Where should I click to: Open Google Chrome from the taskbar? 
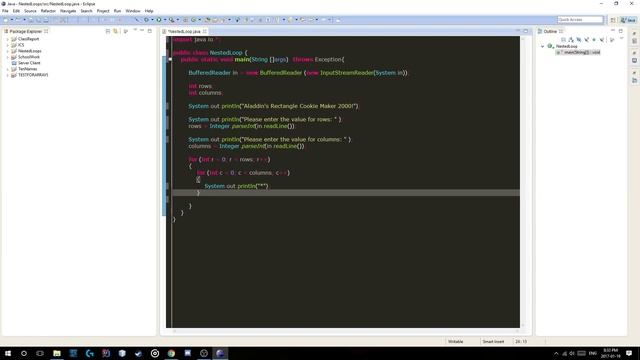point(171,353)
